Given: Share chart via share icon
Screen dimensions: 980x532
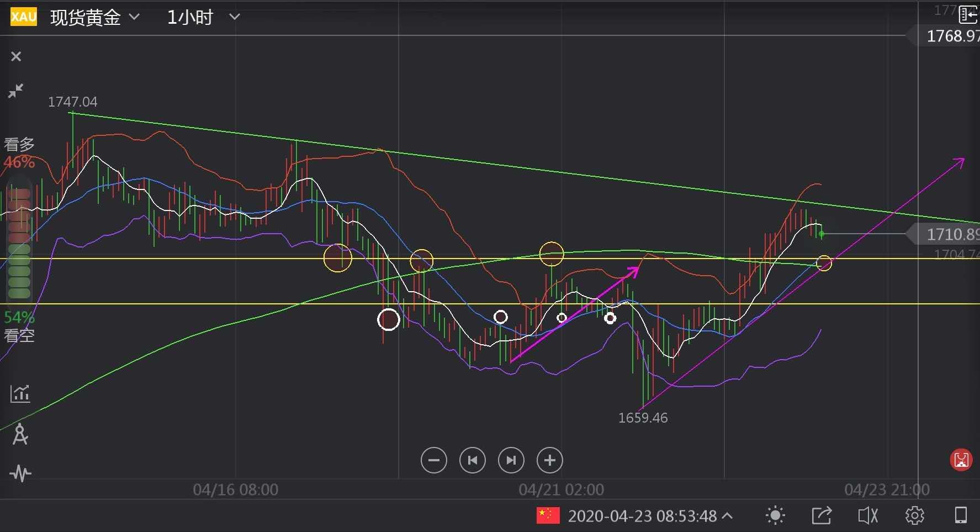Looking at the screenshot, I should point(822,515).
